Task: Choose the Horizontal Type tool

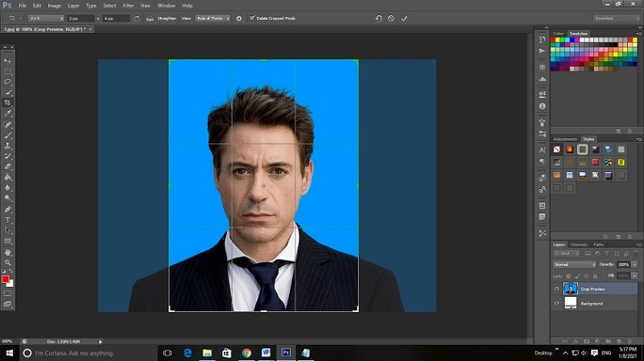Action: point(8,219)
